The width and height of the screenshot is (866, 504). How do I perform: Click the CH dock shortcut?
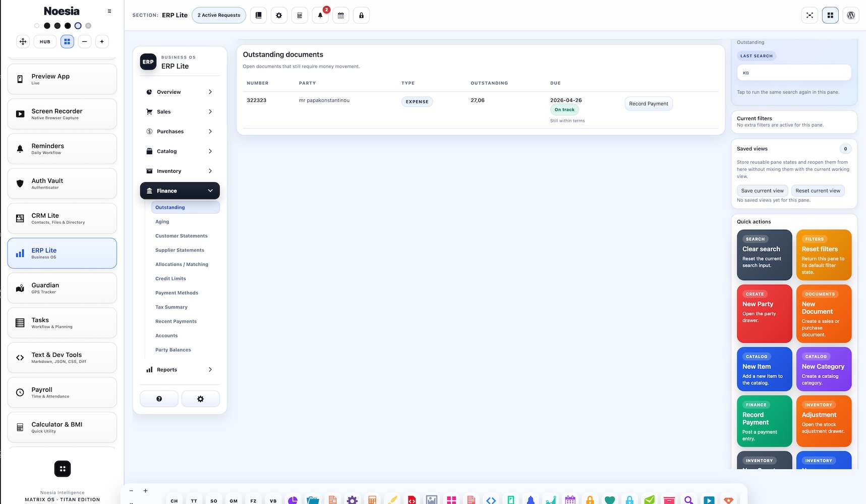174,500
